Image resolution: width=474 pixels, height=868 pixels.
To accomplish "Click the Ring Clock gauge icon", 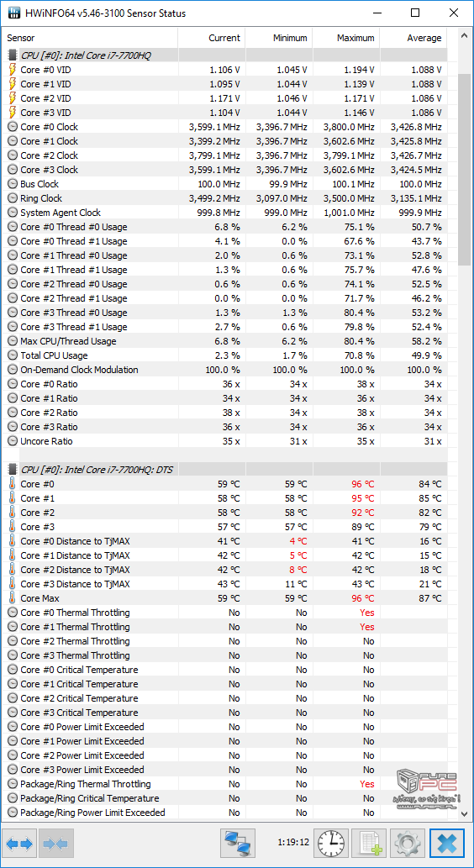I will click(x=13, y=198).
